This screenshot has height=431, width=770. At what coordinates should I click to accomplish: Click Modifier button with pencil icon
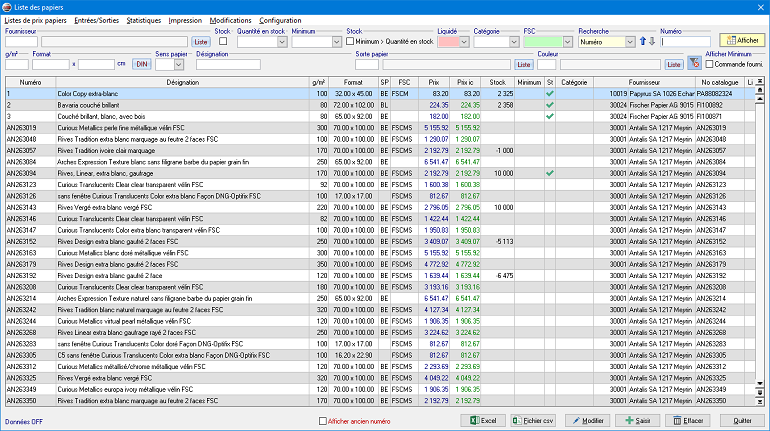tap(588, 421)
